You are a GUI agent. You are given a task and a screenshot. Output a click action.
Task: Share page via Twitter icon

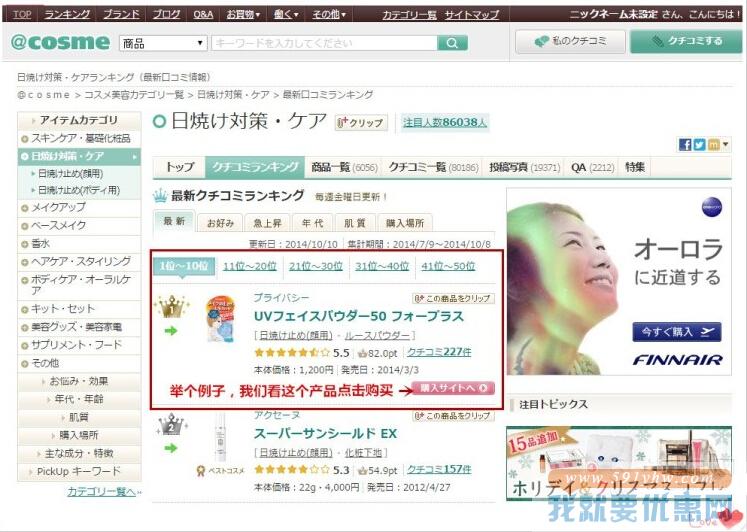699,144
